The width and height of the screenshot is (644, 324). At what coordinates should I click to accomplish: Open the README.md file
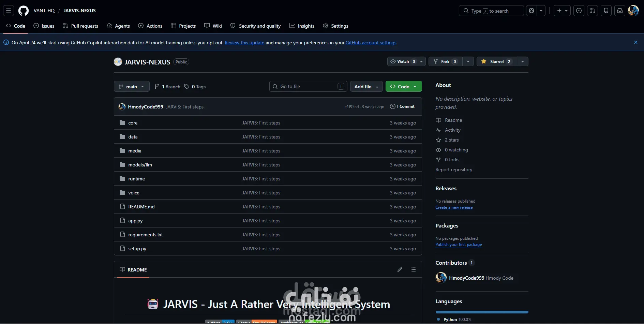[x=141, y=207]
